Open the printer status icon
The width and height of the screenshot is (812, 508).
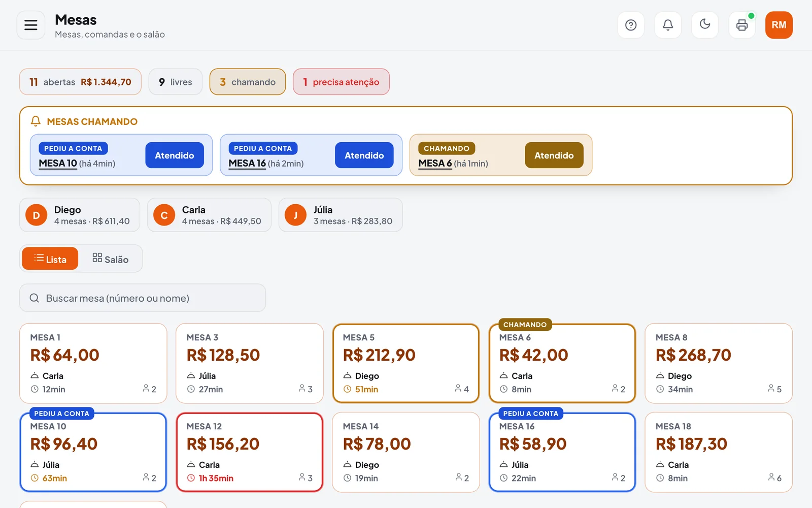pyautogui.click(x=742, y=25)
